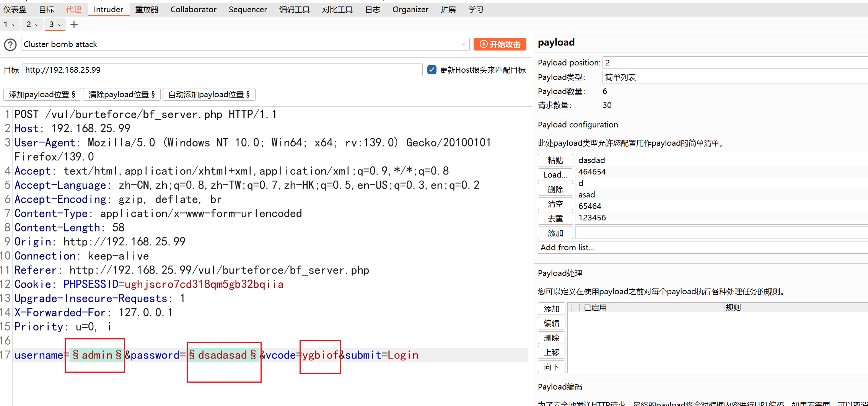Select payload entry 123456 in the list

point(592,218)
